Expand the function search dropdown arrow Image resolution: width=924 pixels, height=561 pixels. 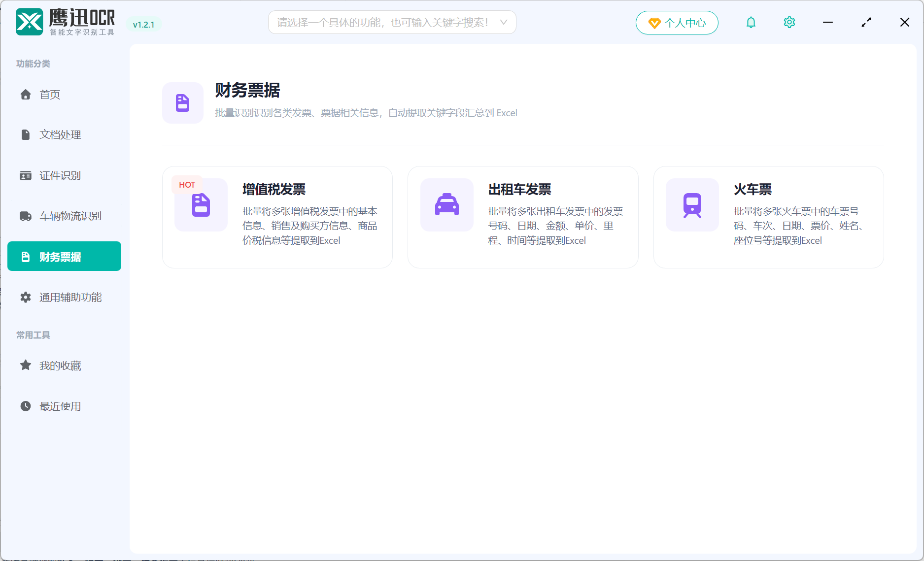tap(504, 22)
